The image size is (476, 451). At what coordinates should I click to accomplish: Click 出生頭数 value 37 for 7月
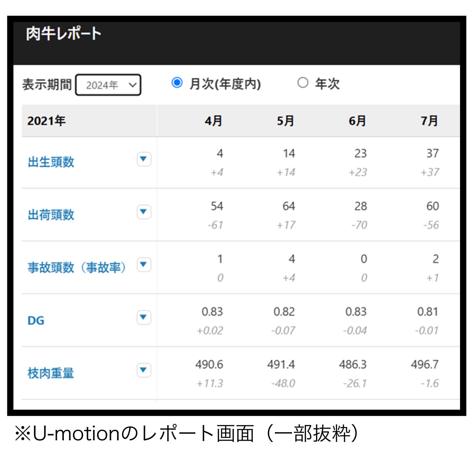(433, 153)
